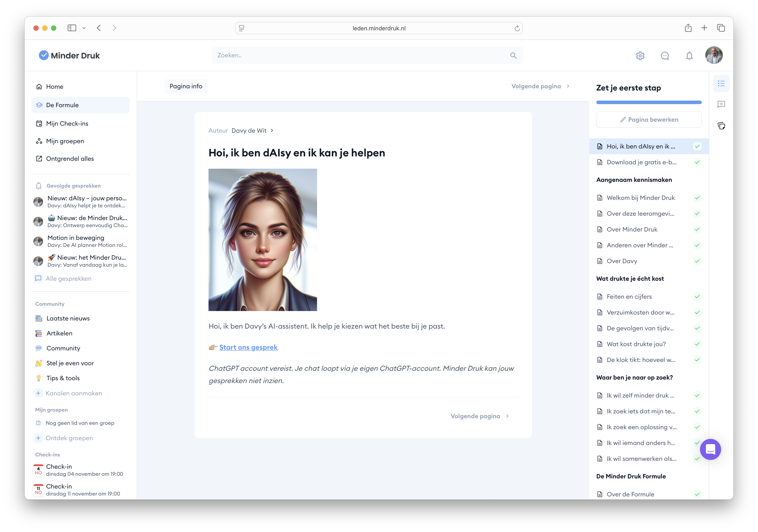The image size is (758, 532).
Task: Click the course progress bar
Action: [x=648, y=102]
